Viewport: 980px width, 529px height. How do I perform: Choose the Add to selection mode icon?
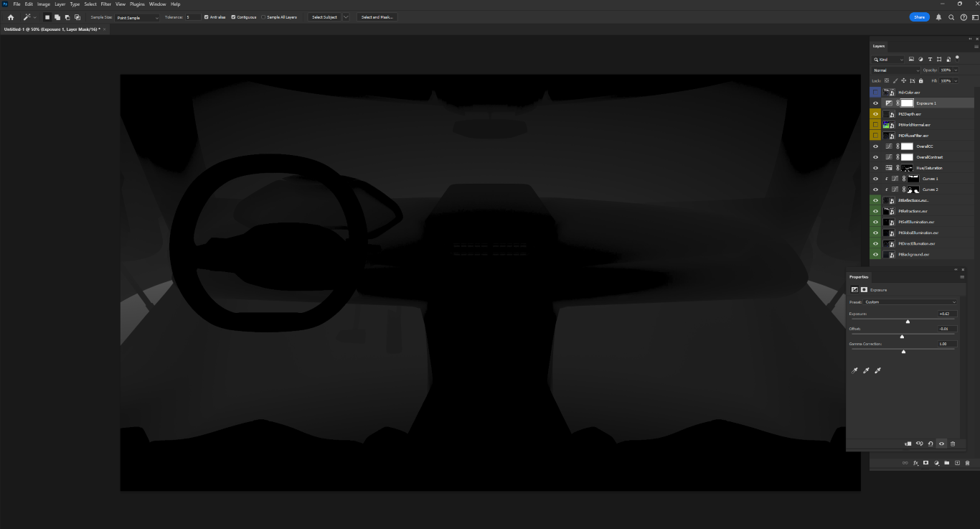click(57, 17)
